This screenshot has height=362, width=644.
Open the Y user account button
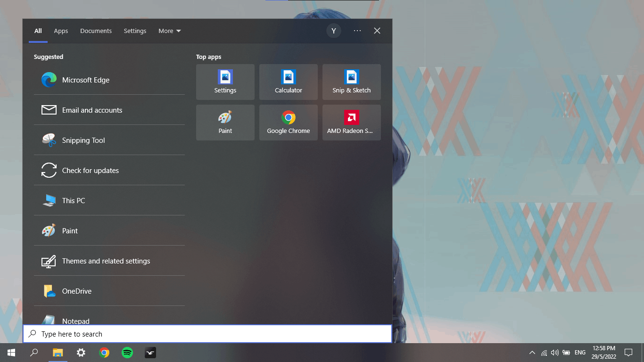click(334, 31)
